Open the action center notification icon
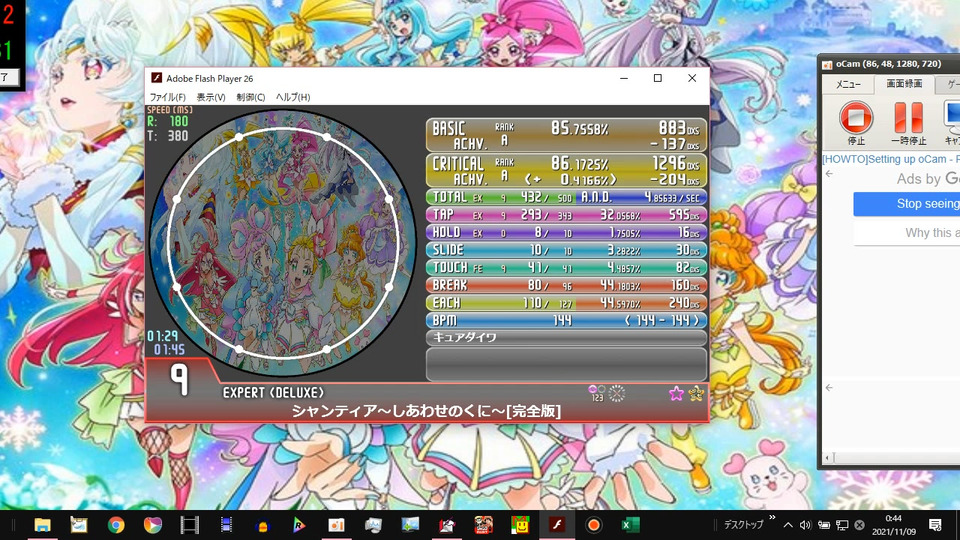Image resolution: width=960 pixels, height=540 pixels. click(935, 525)
